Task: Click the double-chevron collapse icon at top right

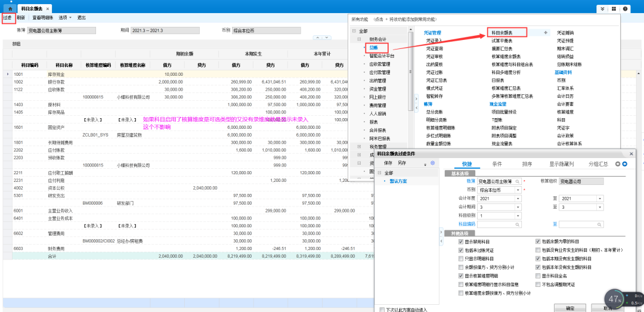Action: [x=602, y=8]
